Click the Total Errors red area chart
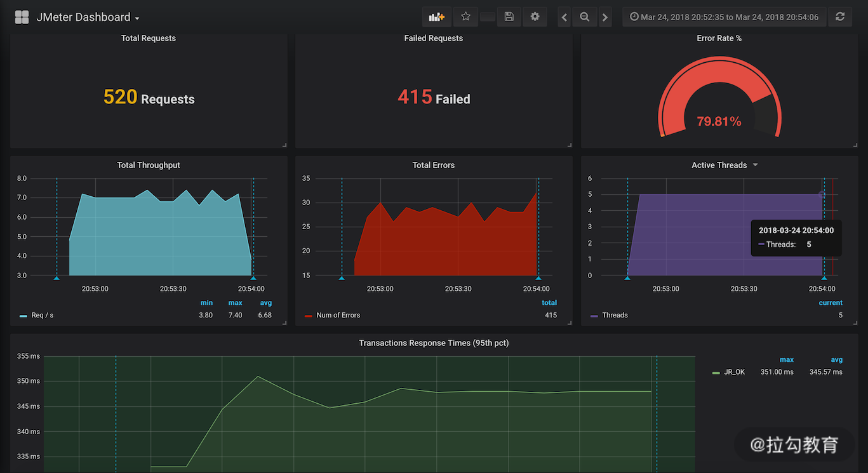868x473 pixels. coord(446,235)
